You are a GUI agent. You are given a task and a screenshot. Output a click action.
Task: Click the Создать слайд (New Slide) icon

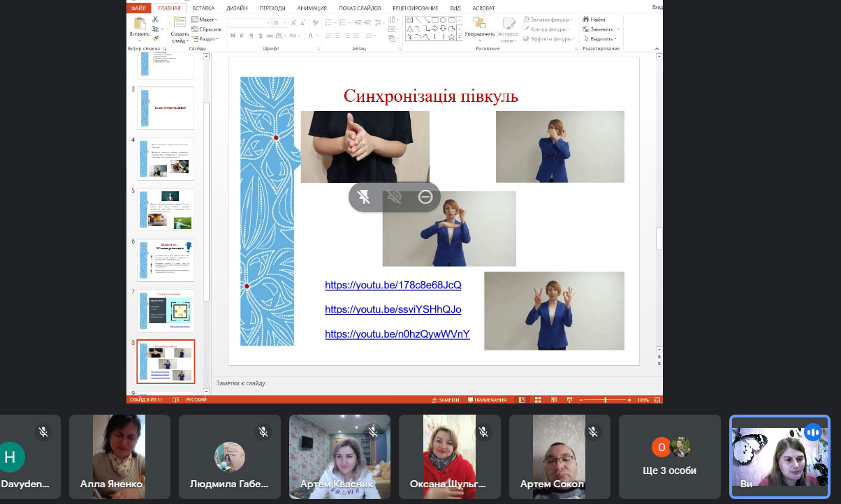180,22
